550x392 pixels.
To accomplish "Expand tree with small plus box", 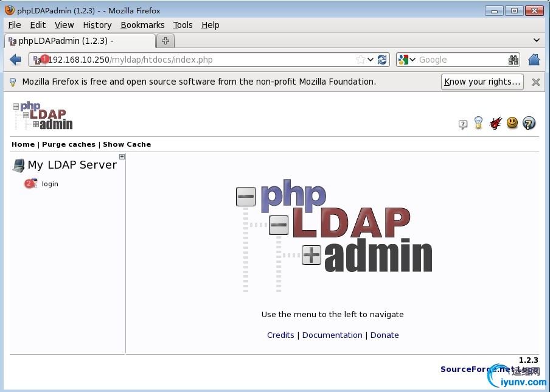I will [122, 156].
